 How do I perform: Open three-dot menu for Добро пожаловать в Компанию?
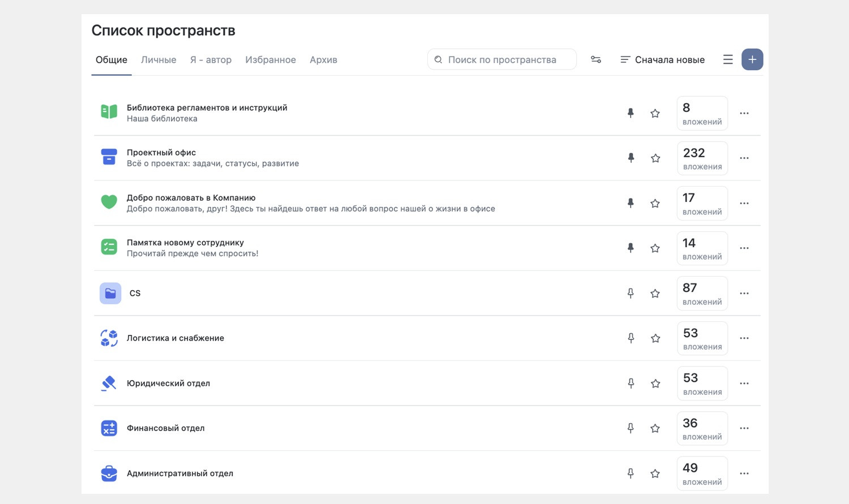[744, 203]
